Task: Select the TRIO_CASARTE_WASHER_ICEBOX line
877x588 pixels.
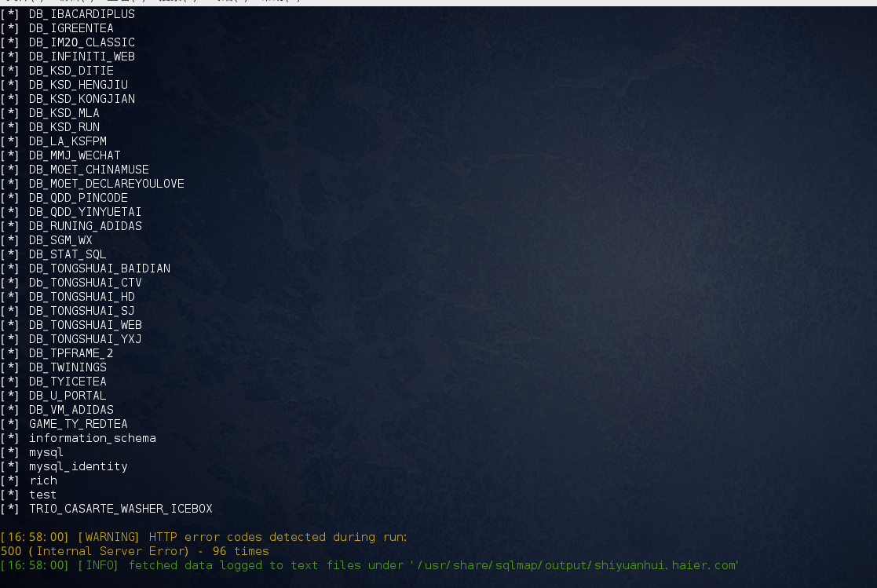Action: coord(121,509)
